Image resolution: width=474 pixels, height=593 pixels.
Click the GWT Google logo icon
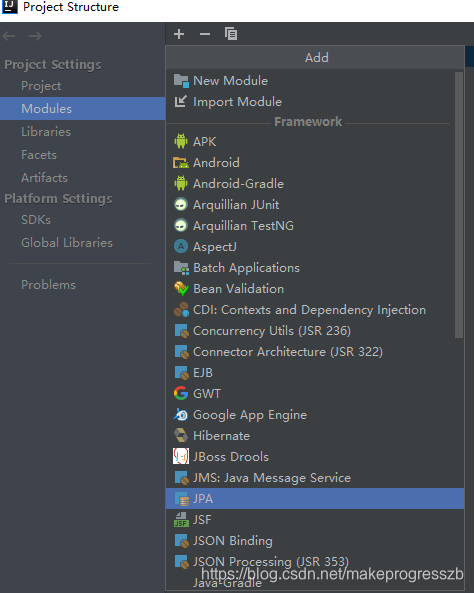181,393
